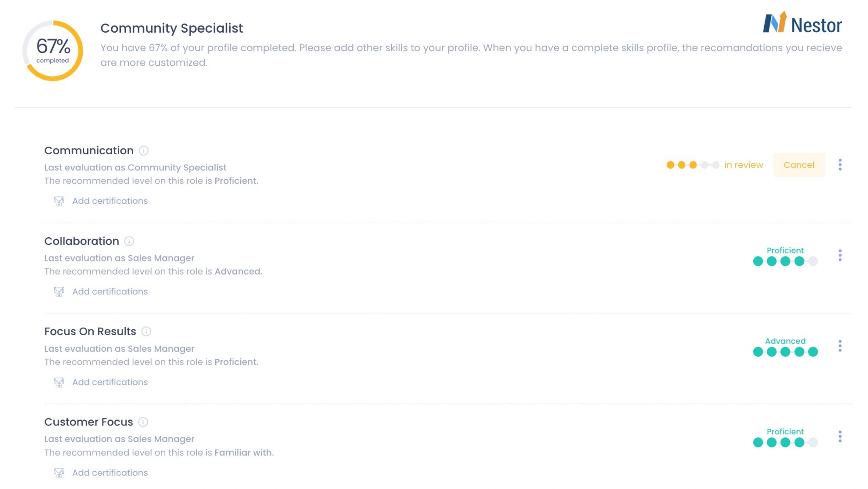Viewport: 868px width, 489px height.
Task: Click the Community Specialist role title
Action: click(x=171, y=28)
